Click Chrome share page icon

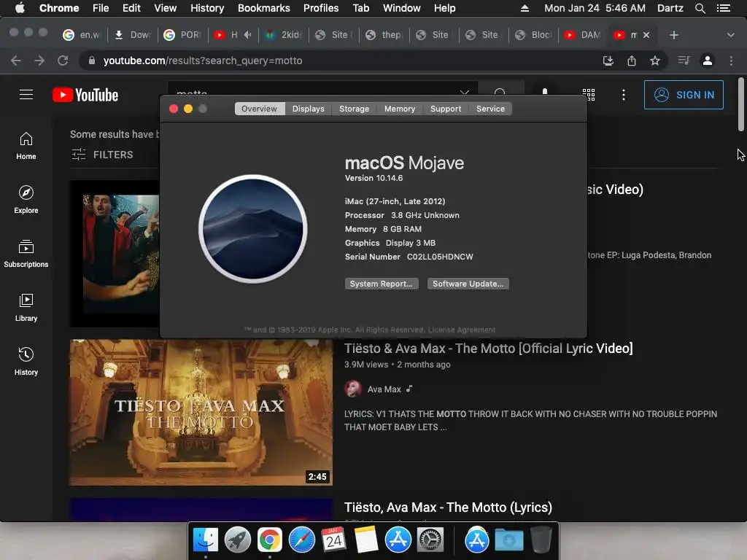[x=632, y=61]
